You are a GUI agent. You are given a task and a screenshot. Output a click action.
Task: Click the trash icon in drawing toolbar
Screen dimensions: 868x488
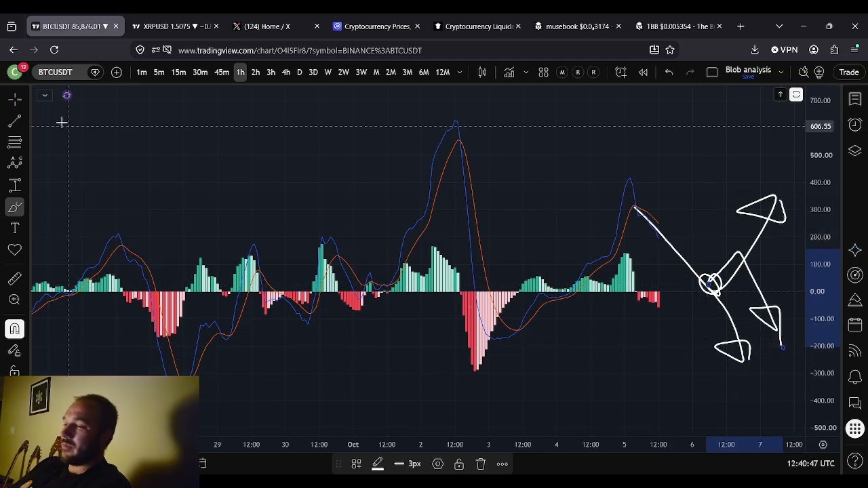(480, 464)
